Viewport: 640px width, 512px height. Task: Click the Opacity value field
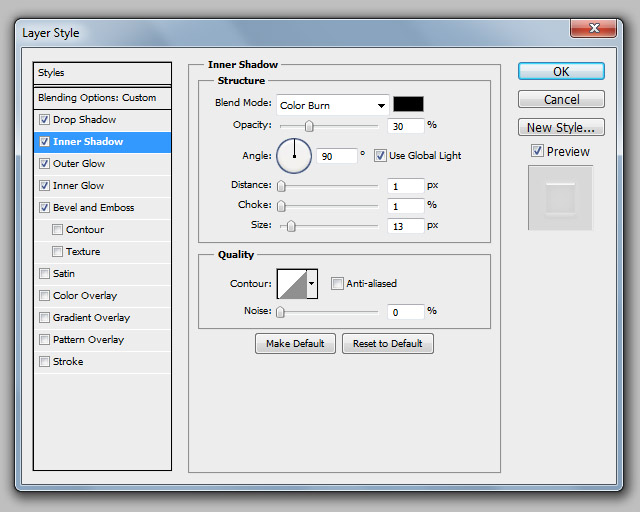pyautogui.click(x=406, y=126)
